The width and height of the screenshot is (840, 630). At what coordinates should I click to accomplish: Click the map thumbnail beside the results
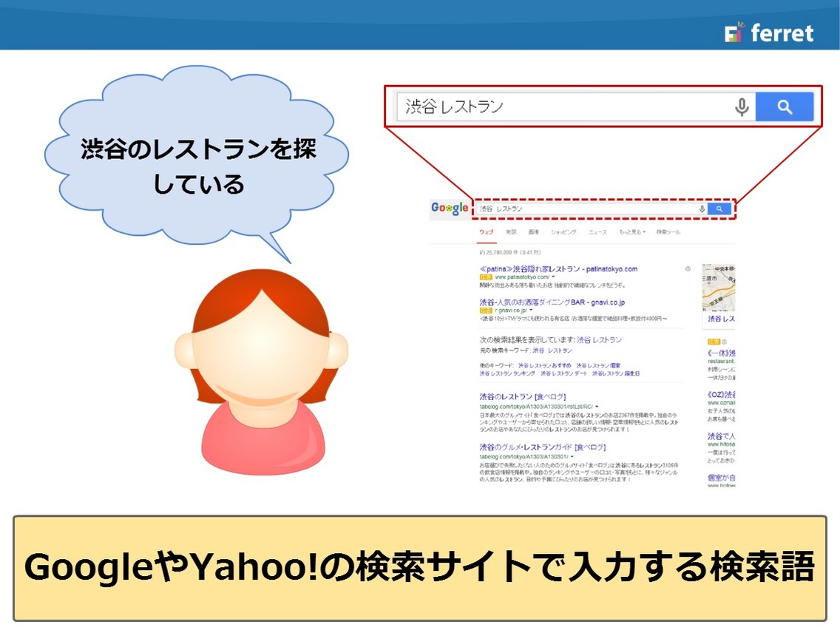pyautogui.click(x=719, y=288)
